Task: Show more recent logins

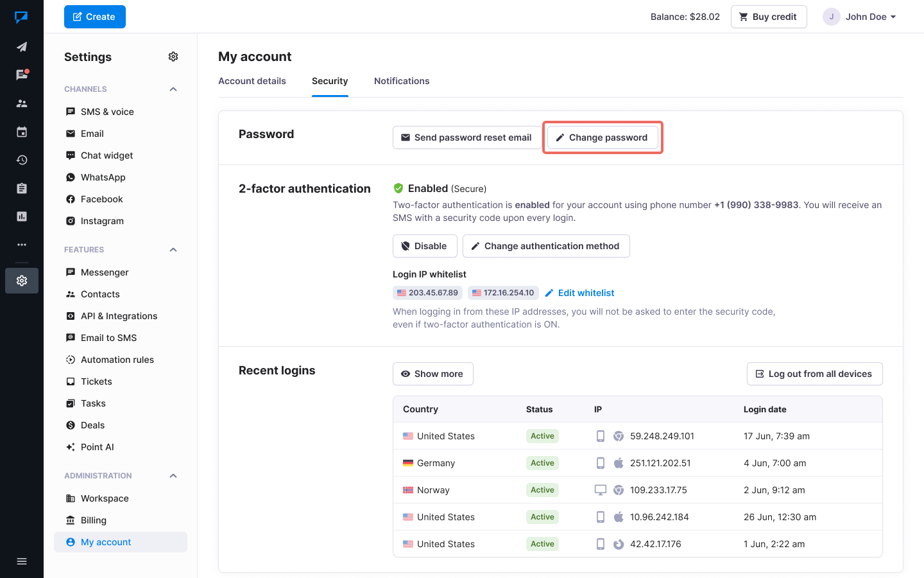Action: pyautogui.click(x=432, y=374)
